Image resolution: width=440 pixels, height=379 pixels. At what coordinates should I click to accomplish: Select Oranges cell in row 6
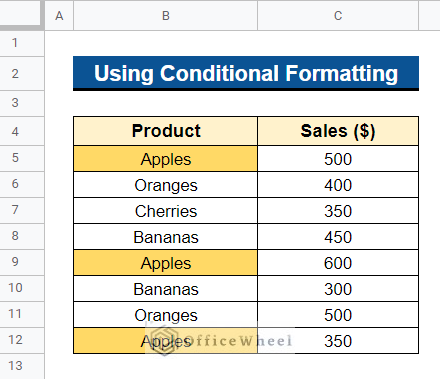[x=166, y=185]
